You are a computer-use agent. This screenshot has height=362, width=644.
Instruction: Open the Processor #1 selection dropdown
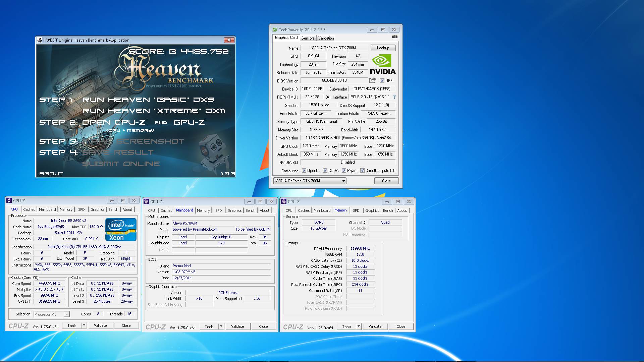click(52, 314)
